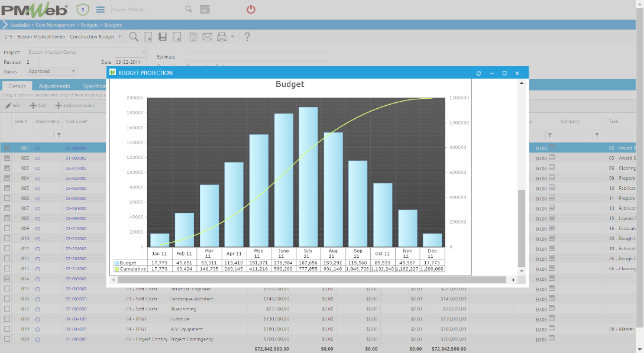
Task: Tick the checkbox for line 019
Action: click(x=7, y=329)
